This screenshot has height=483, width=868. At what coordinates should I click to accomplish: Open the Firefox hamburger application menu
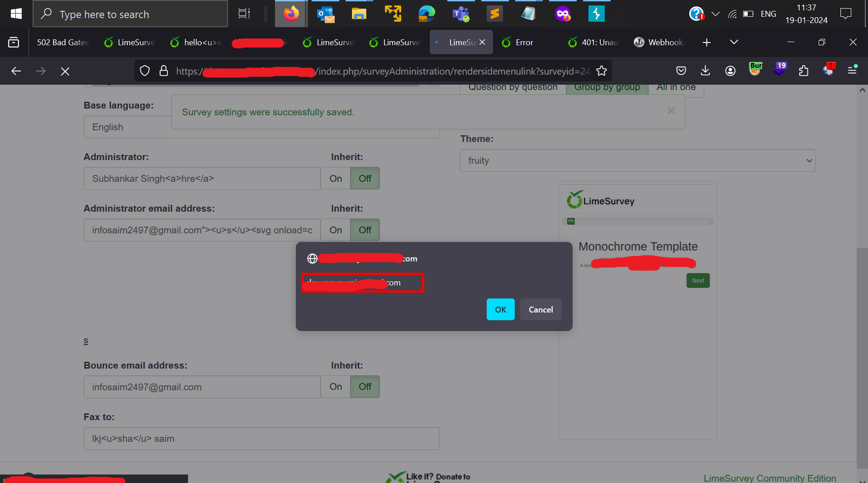coord(852,70)
